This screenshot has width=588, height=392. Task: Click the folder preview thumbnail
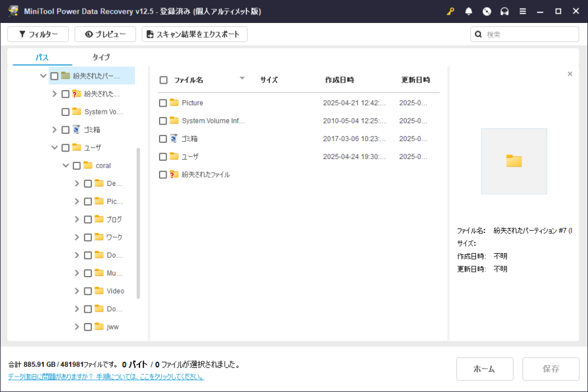coord(514,161)
